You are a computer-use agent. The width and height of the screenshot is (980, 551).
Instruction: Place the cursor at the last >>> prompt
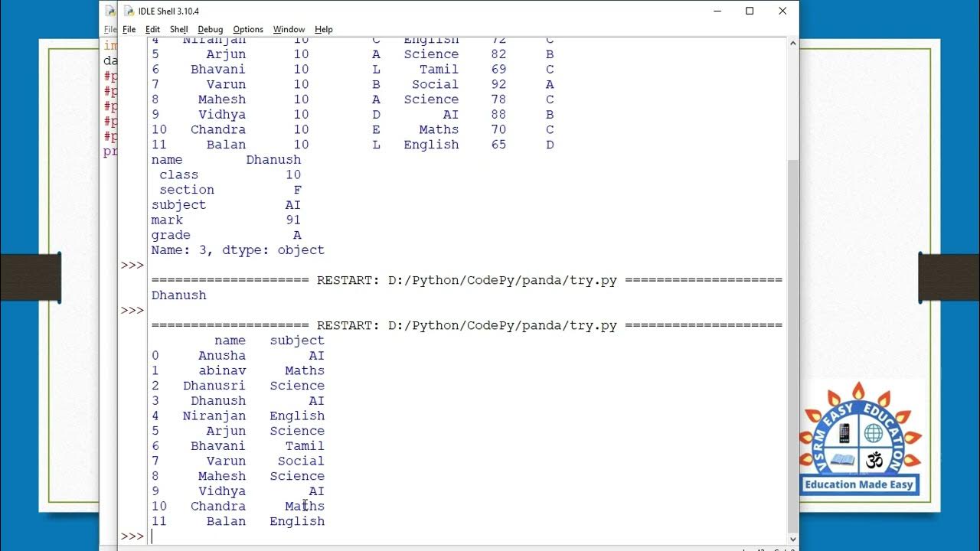(152, 536)
